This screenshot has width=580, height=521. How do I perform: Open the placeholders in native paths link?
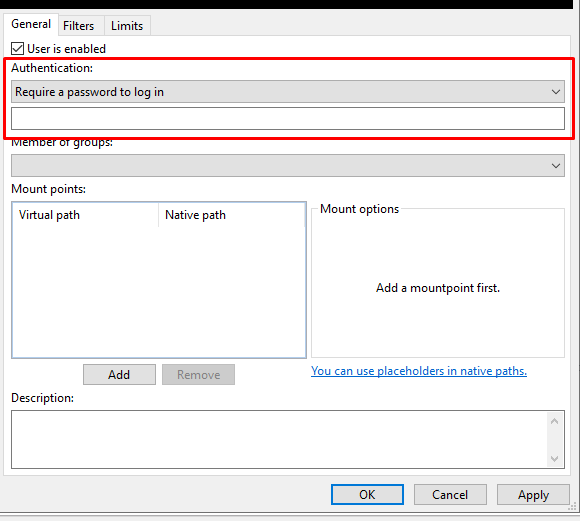click(419, 371)
